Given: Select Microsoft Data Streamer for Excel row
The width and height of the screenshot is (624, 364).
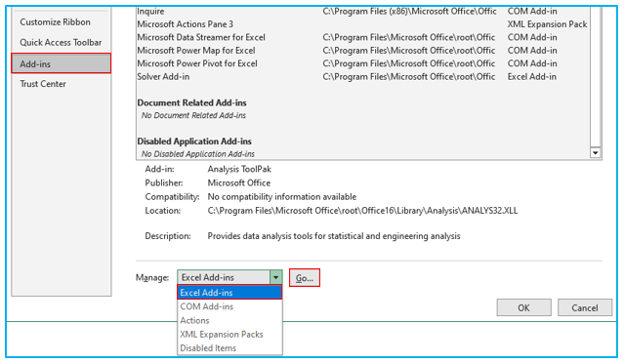Looking at the screenshot, I should coord(363,37).
